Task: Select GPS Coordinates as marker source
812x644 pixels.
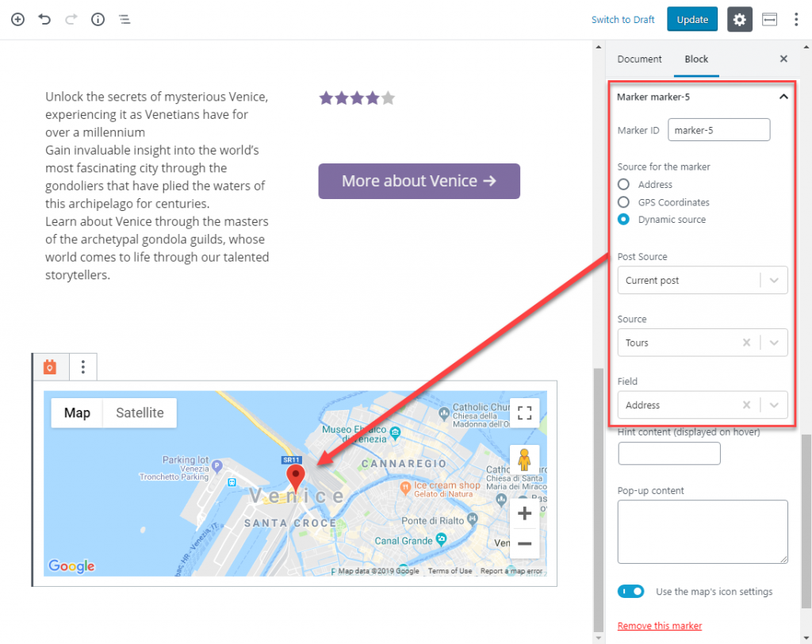Action: click(625, 201)
